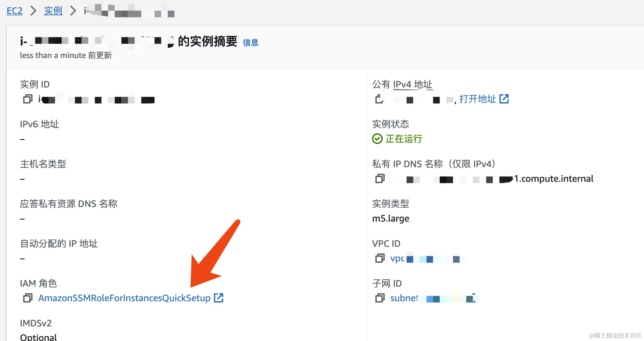Navigate to the 实例 breadcrumb
644x341 pixels.
pos(53,11)
